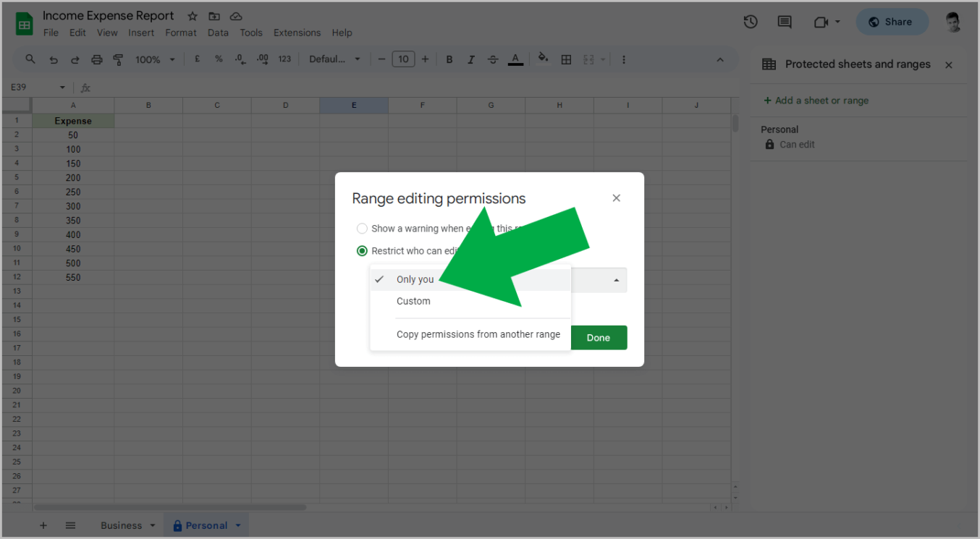
Task: Decrease decimal places icon
Action: 240,59
